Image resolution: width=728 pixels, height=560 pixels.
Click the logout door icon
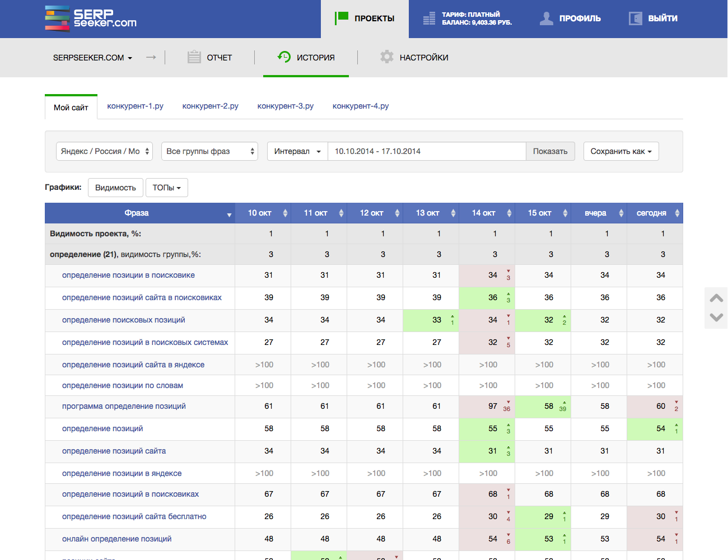coord(635,18)
